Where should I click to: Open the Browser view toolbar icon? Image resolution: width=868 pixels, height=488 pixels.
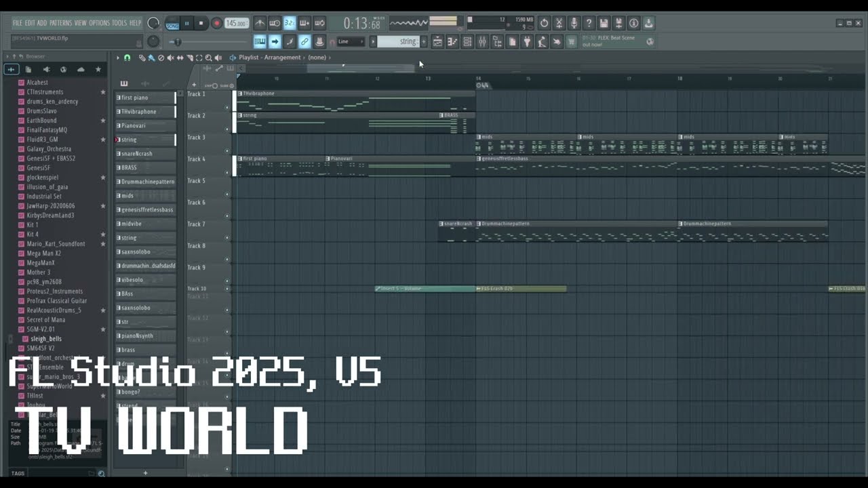pos(497,42)
